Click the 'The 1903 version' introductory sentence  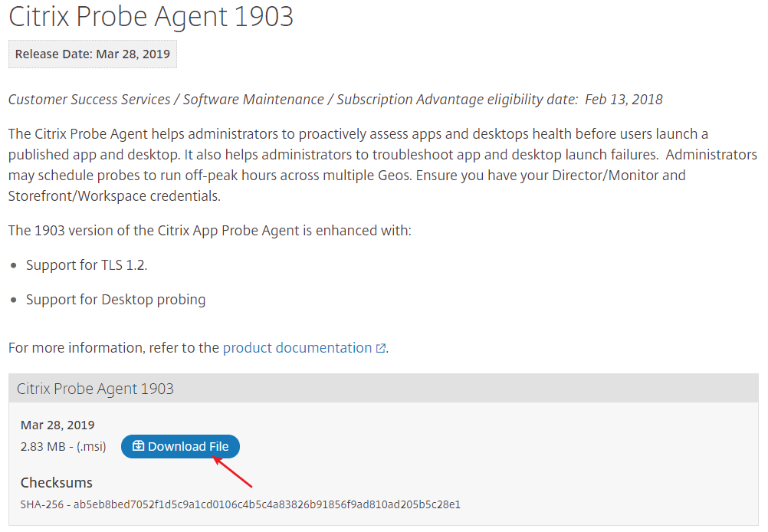coord(209,231)
